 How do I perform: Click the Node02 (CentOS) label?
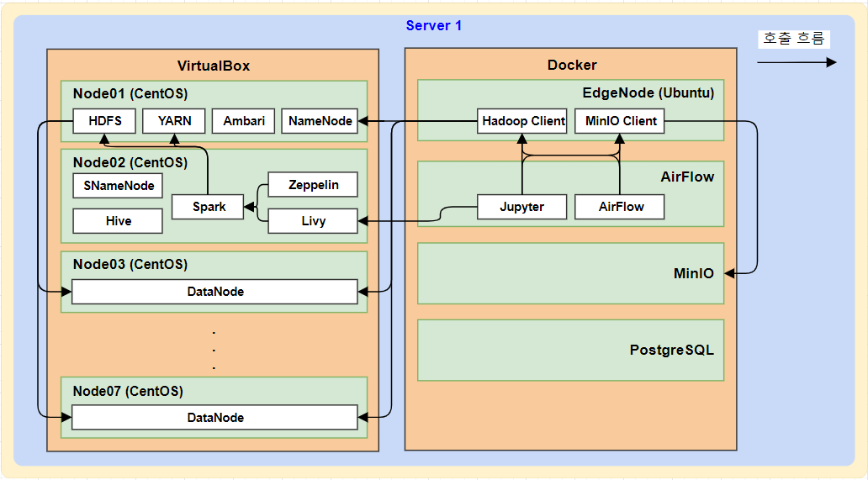click(130, 162)
